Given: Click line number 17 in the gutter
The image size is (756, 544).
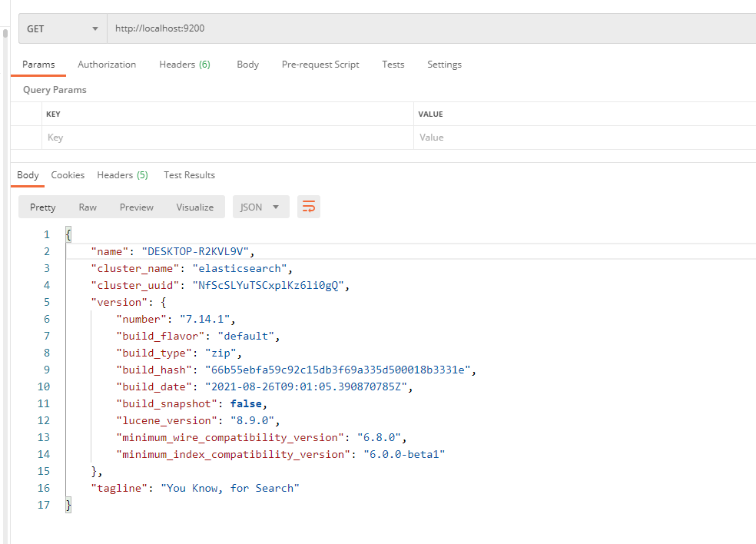Looking at the screenshot, I should 43,505.
